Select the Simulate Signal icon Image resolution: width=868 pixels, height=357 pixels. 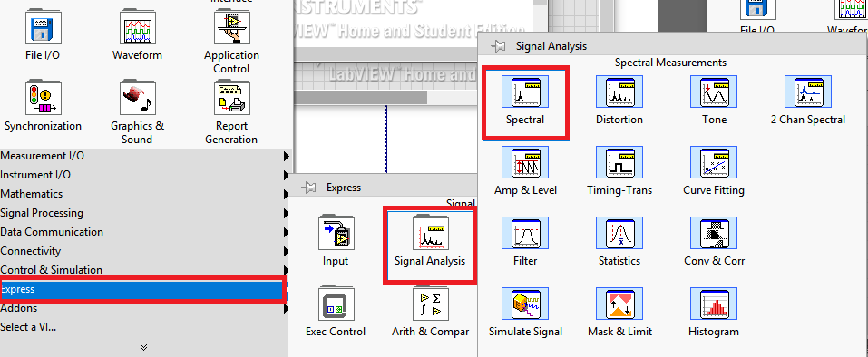pos(525,304)
